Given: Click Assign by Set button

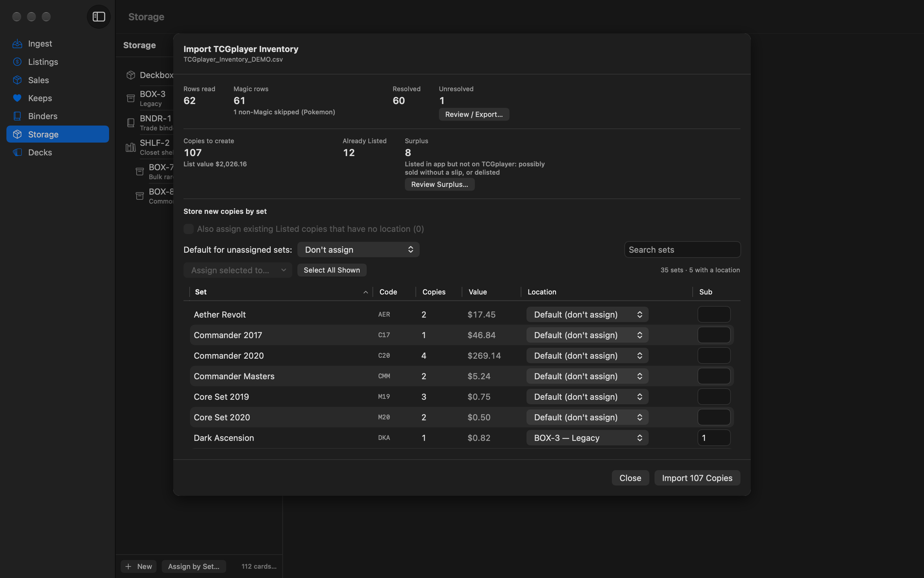Looking at the screenshot, I should (x=193, y=566).
